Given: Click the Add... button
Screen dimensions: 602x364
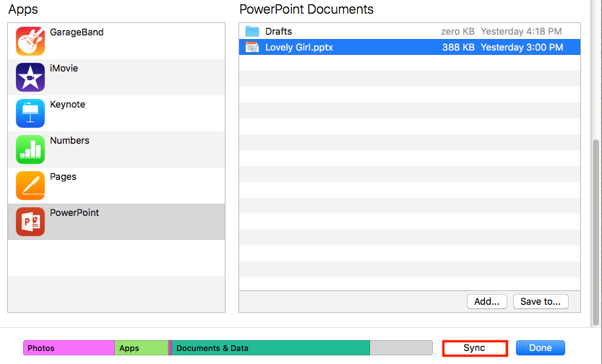Looking at the screenshot, I should coord(487,301).
